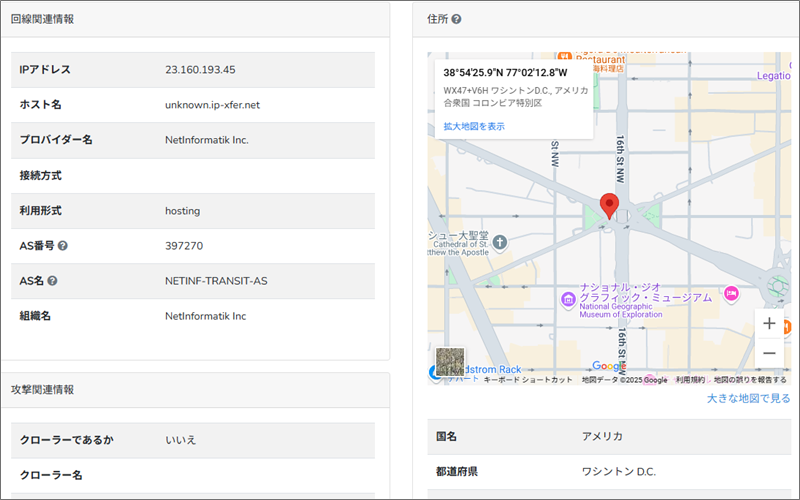Click provider value NetInformatik Inc.
The height and width of the screenshot is (500, 800).
(x=207, y=140)
